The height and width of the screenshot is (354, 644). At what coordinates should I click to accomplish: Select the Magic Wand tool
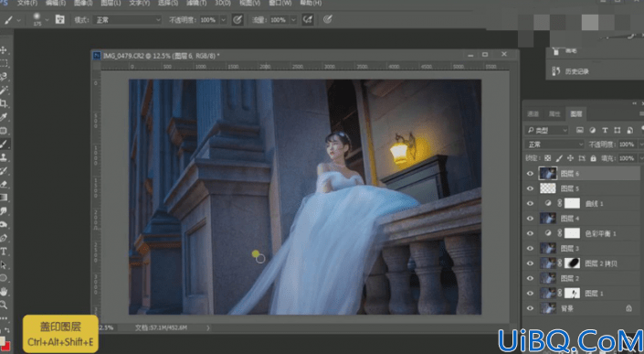click(4, 90)
